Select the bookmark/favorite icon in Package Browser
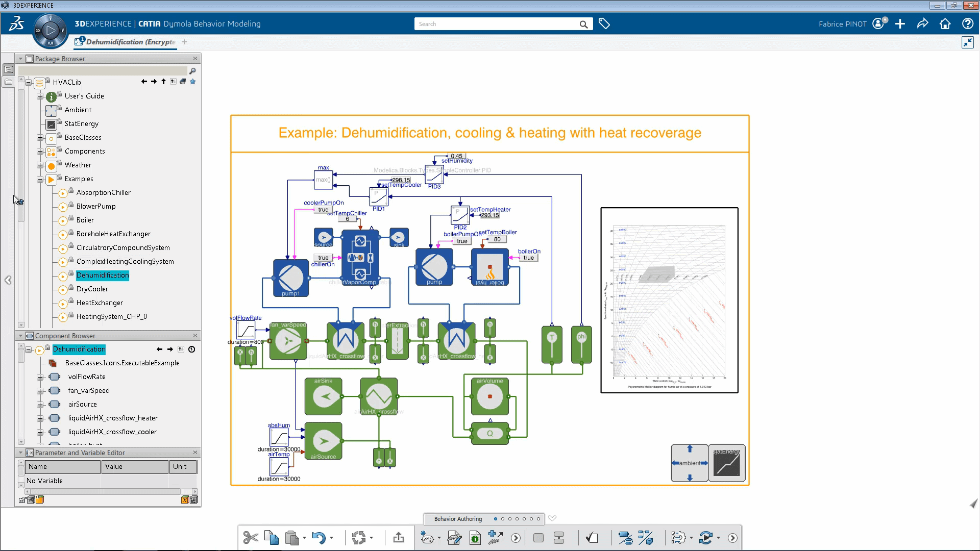This screenshot has width=980, height=551. [192, 81]
